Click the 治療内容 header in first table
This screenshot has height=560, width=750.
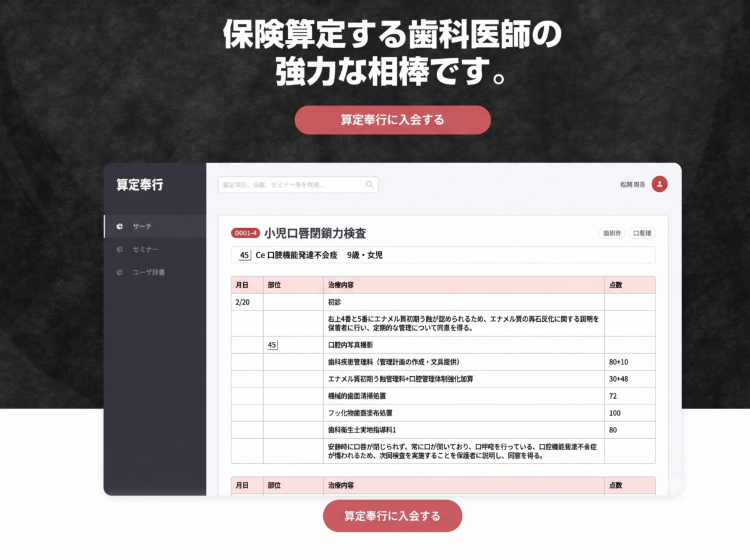click(464, 285)
